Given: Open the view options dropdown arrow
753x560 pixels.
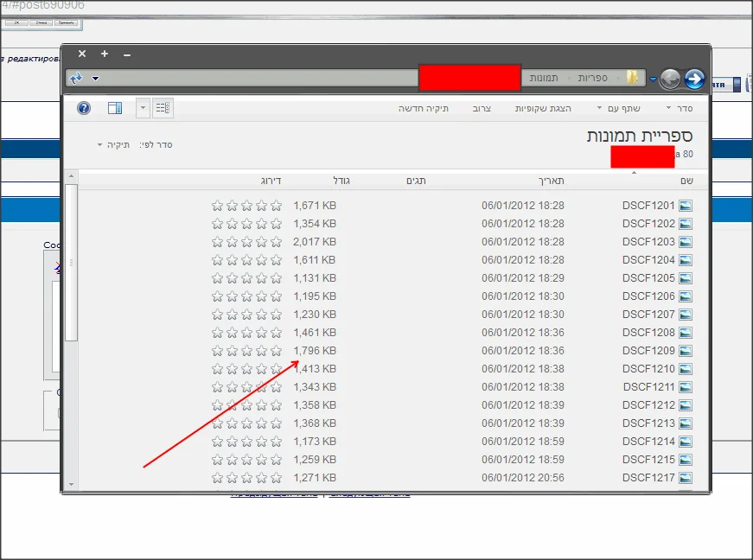Looking at the screenshot, I should [143, 107].
